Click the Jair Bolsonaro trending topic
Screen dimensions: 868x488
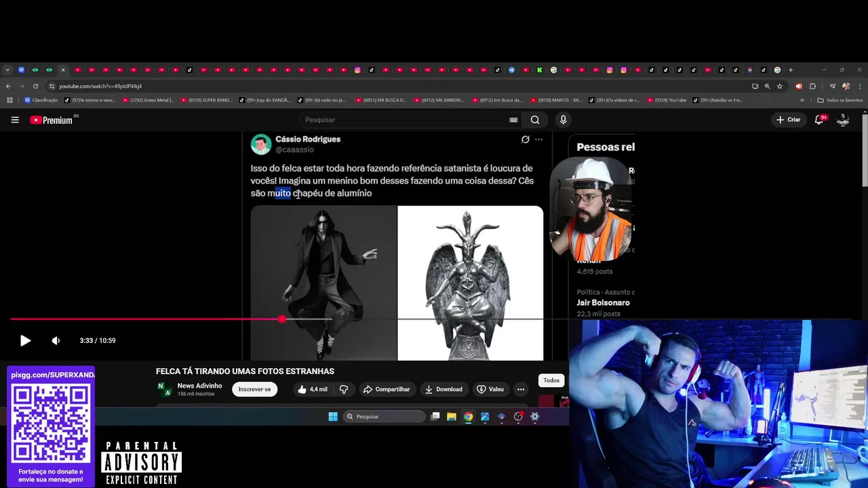(604, 303)
